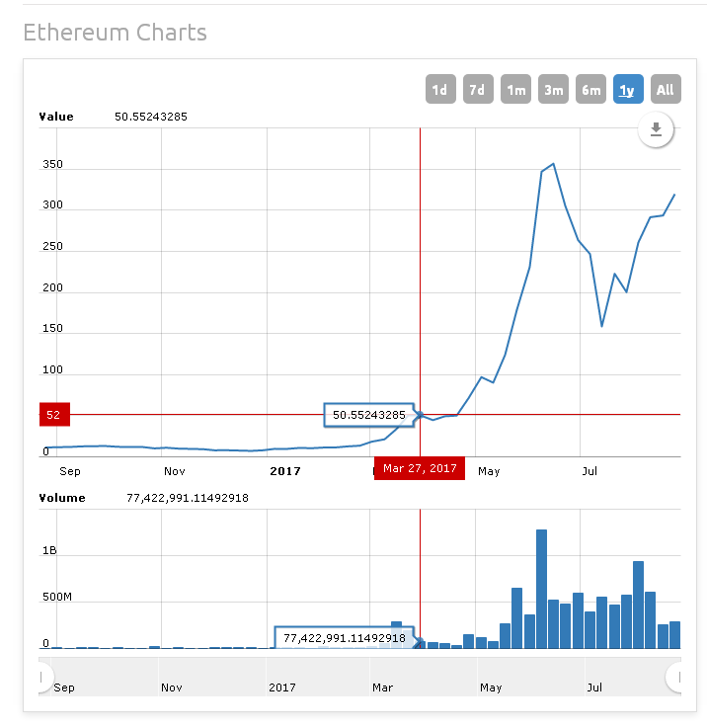Select the 1d time range
The height and width of the screenshot is (728, 707).
pyautogui.click(x=440, y=89)
